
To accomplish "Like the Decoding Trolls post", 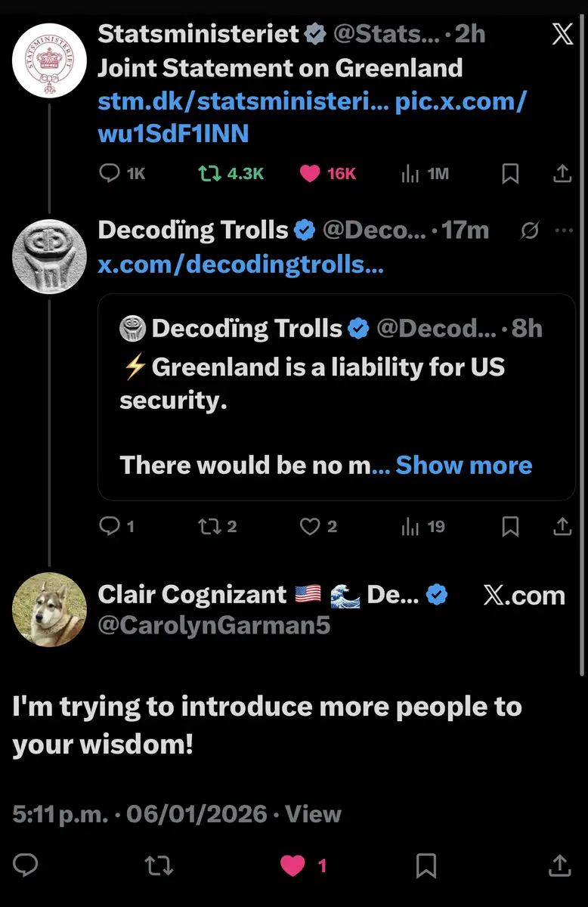I will tap(310, 526).
